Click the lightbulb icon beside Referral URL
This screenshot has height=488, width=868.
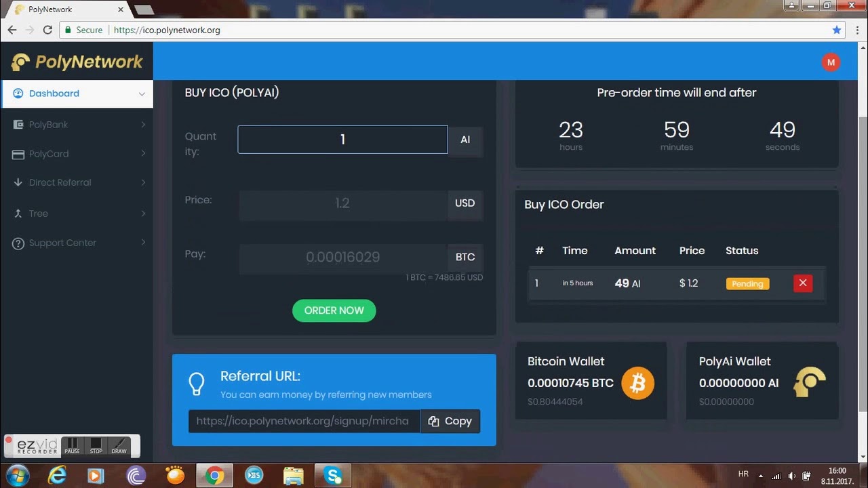(x=197, y=384)
